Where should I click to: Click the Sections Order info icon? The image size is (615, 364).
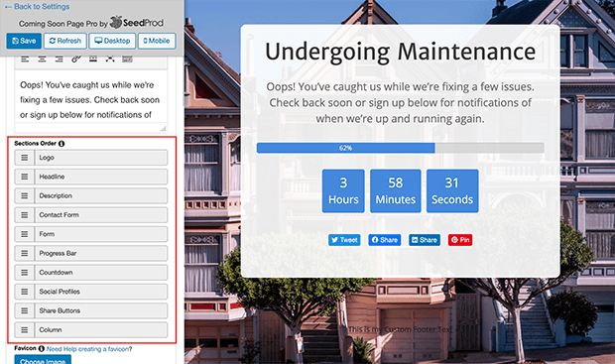61,144
